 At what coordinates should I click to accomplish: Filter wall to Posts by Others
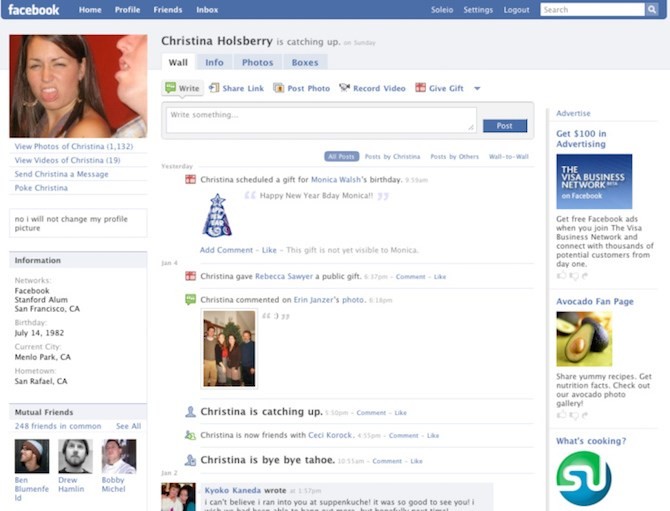455,156
